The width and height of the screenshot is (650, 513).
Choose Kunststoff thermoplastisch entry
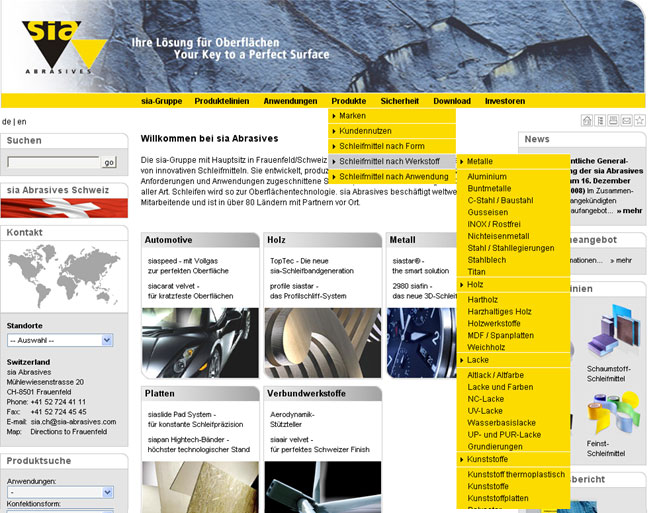click(x=516, y=474)
